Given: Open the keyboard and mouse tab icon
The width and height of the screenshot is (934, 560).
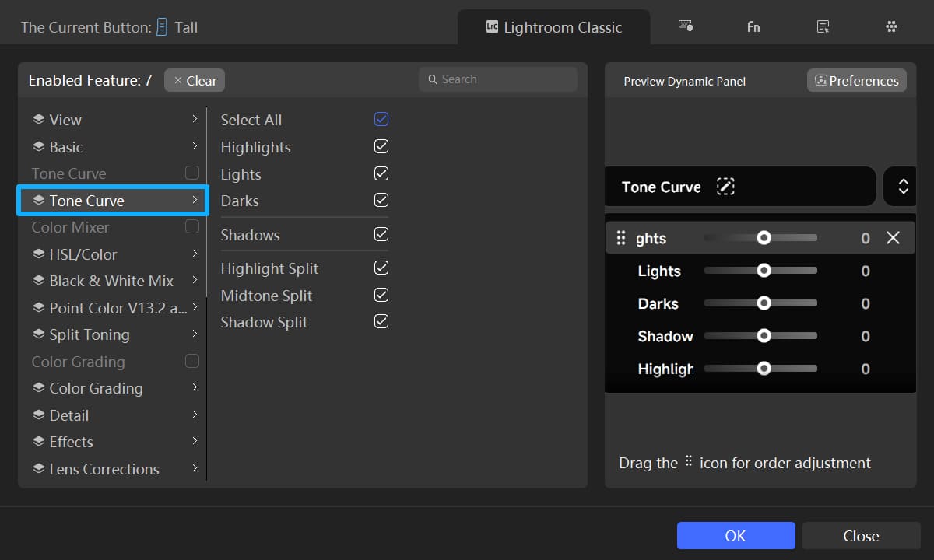Looking at the screenshot, I should click(686, 26).
